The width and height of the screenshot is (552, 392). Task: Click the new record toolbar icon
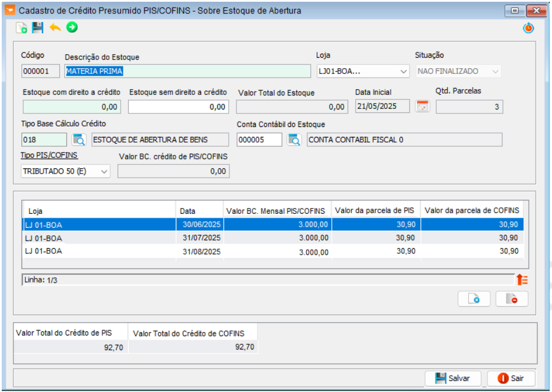(x=22, y=28)
